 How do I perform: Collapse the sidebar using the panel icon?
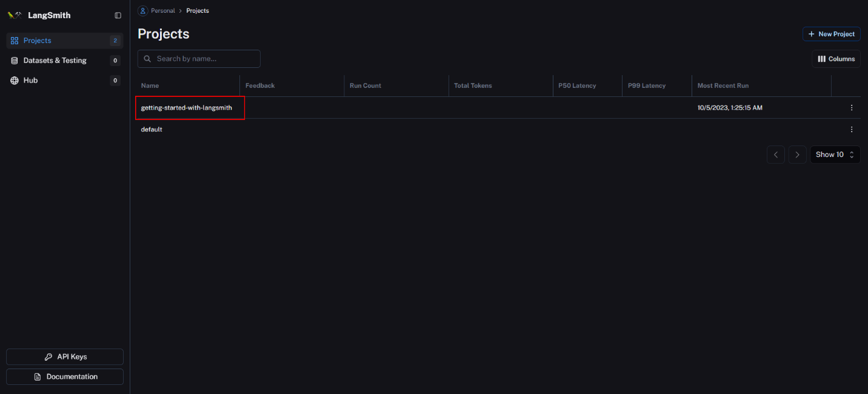click(x=118, y=15)
